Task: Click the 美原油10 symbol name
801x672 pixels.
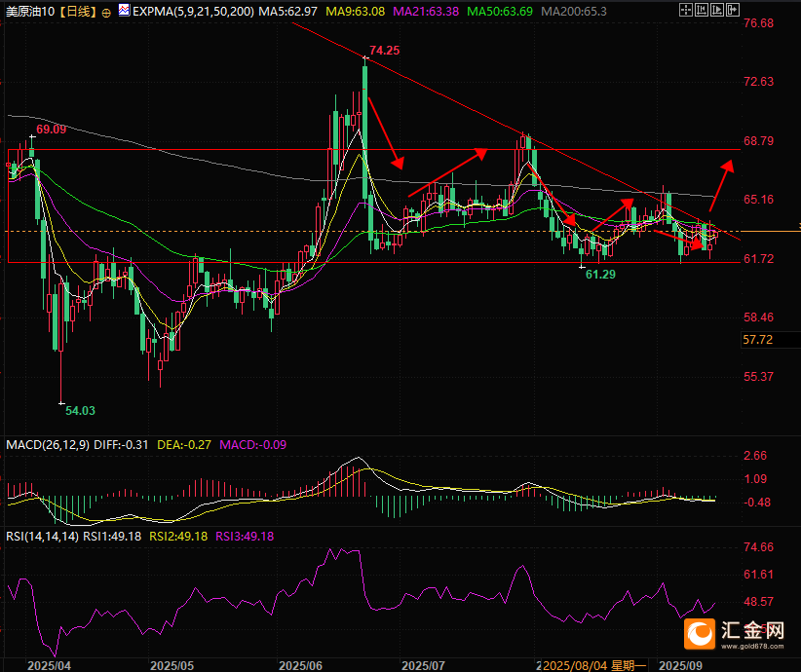Action: 28,11
